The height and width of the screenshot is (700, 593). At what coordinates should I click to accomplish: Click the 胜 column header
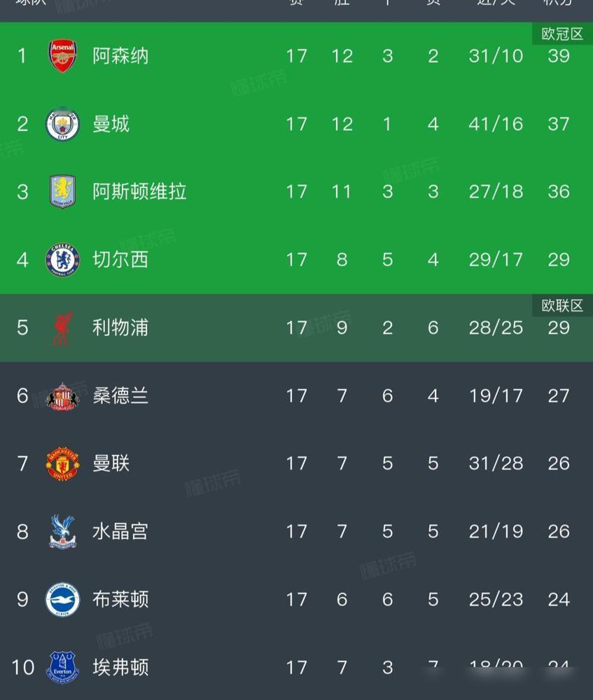[342, 4]
